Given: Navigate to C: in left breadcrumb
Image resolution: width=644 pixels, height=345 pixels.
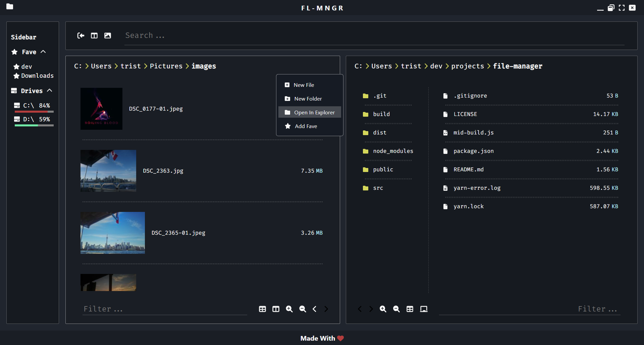Looking at the screenshot, I should (x=78, y=66).
